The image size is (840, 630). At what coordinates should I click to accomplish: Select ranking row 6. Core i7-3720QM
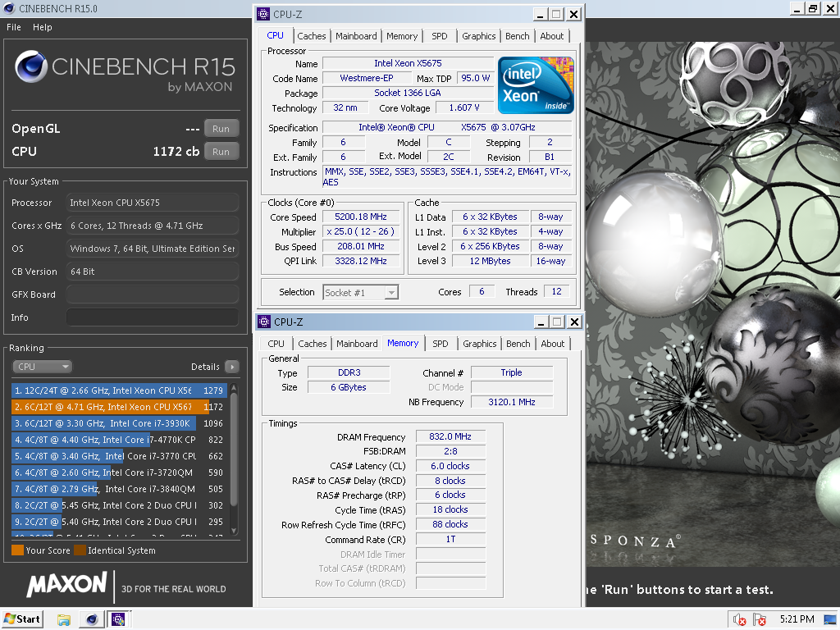coord(119,472)
